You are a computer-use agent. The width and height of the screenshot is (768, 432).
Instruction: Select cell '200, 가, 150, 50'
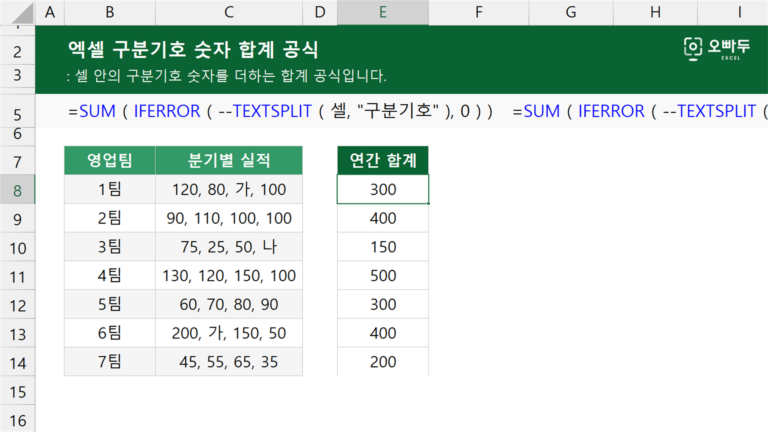coord(229,333)
